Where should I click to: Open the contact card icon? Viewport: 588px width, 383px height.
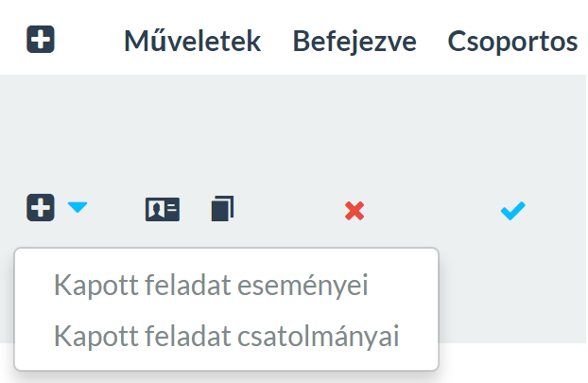(162, 209)
